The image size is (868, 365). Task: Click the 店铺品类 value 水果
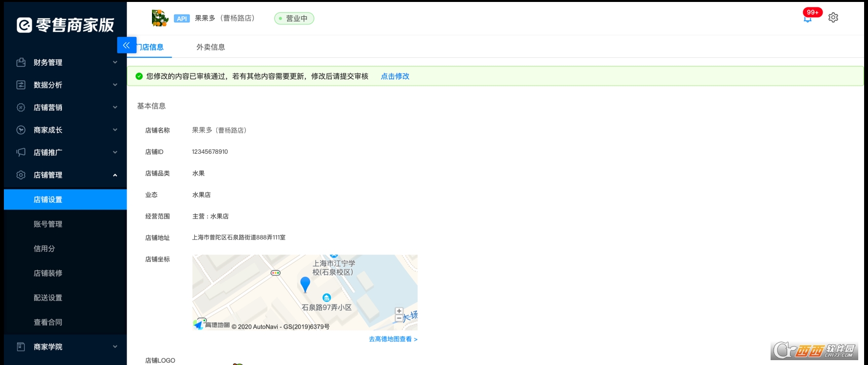tap(198, 173)
